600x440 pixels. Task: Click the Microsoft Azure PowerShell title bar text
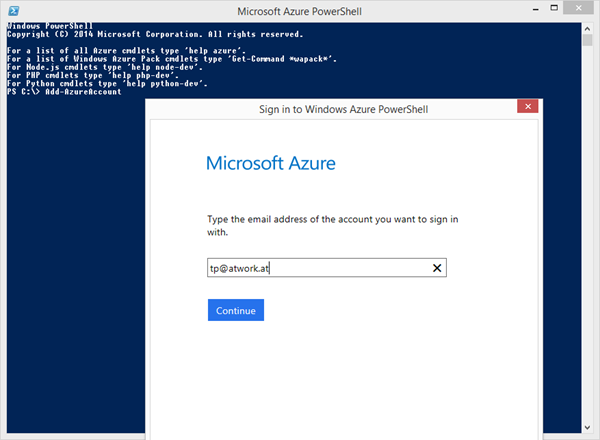point(300,12)
